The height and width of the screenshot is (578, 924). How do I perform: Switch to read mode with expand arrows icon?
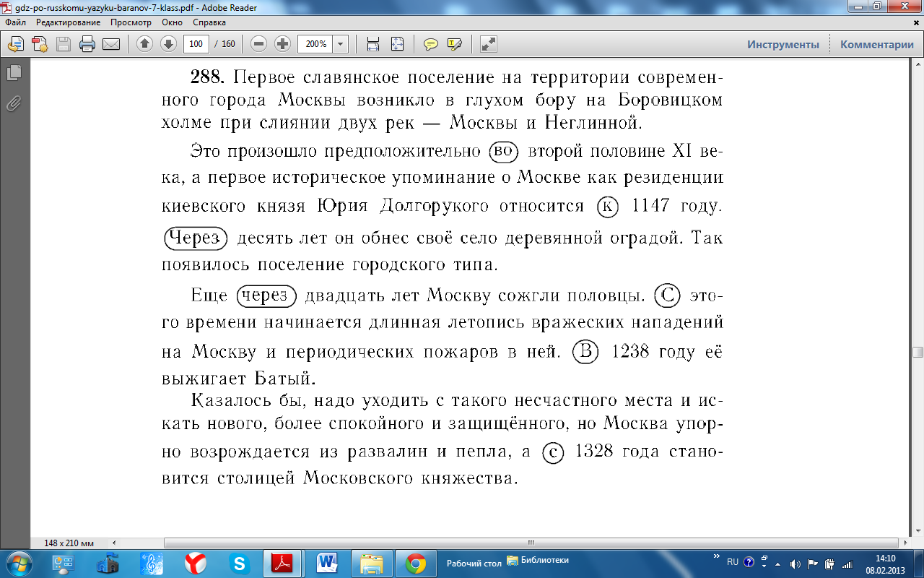(489, 44)
